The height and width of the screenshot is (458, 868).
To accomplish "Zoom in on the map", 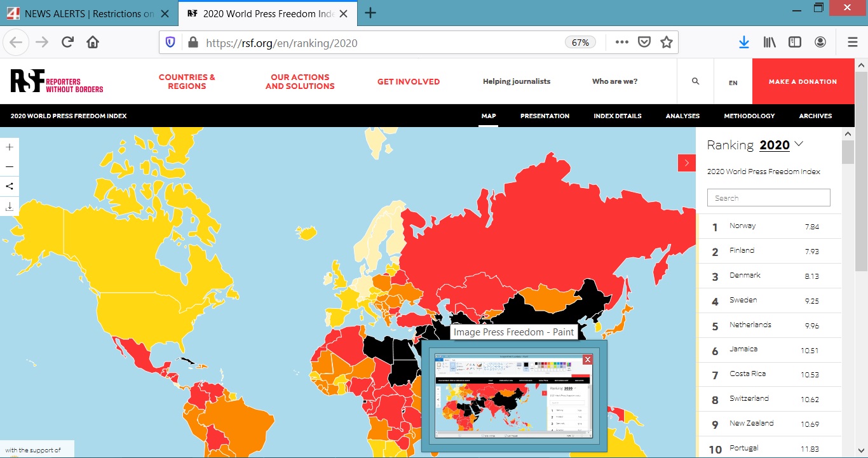I will coord(10,147).
